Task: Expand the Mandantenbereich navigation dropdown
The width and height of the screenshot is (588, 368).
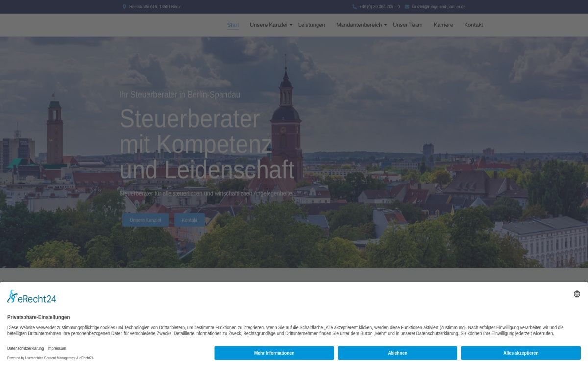Action: (x=361, y=25)
